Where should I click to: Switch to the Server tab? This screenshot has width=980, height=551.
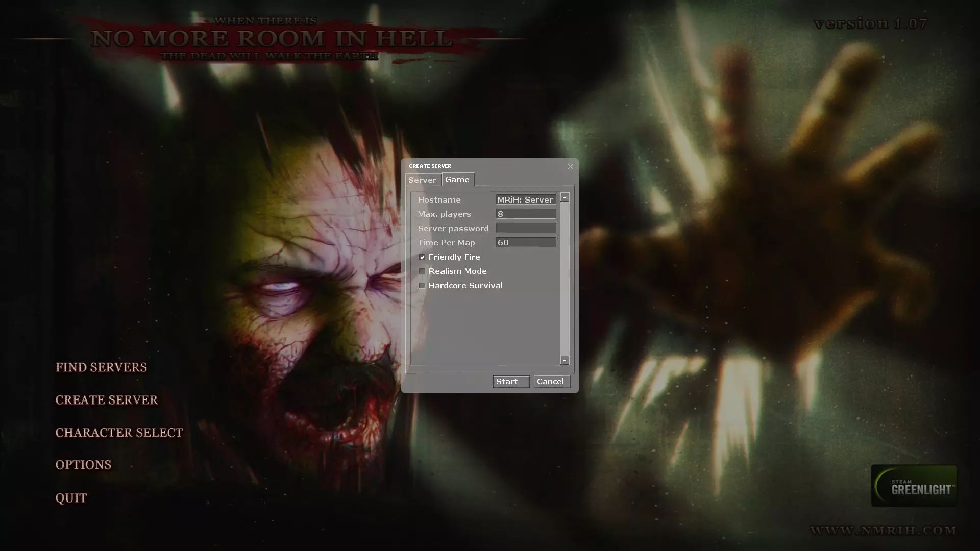tap(422, 180)
